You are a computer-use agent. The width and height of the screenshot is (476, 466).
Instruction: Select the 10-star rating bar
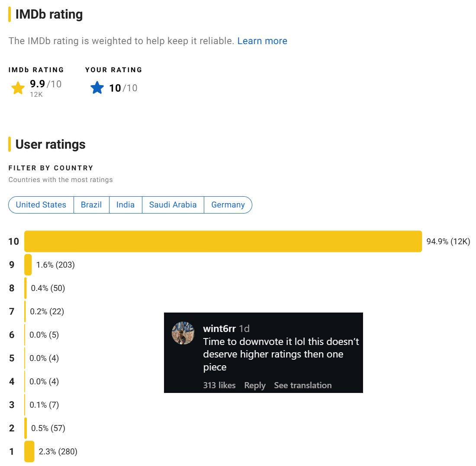point(223,241)
